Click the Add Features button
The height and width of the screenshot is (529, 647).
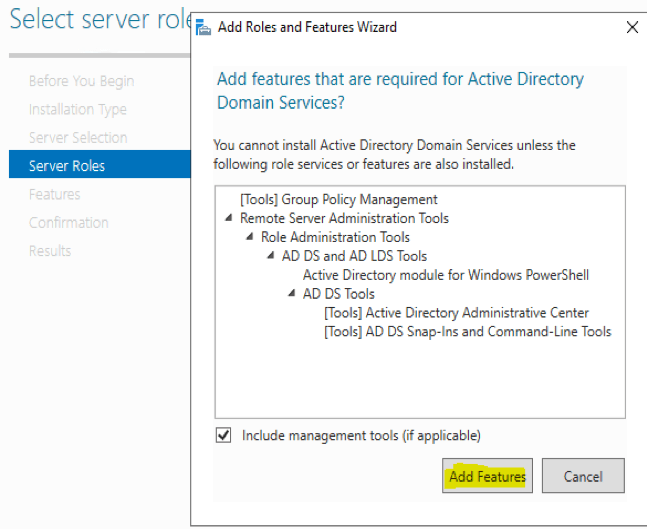pos(487,477)
